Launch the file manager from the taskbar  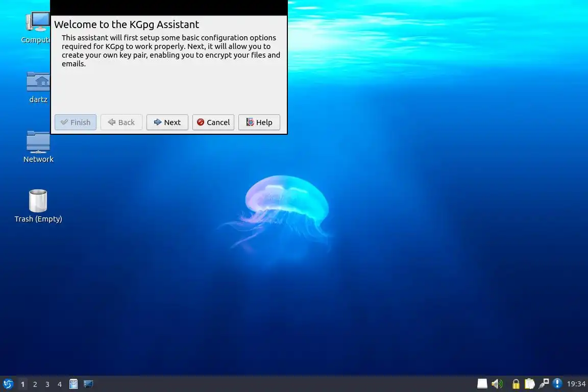point(73,384)
